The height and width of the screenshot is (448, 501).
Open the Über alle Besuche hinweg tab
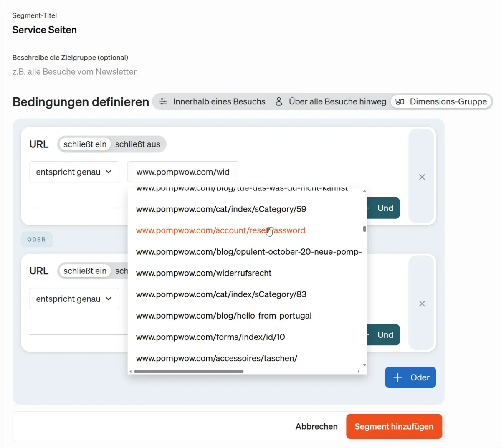337,101
